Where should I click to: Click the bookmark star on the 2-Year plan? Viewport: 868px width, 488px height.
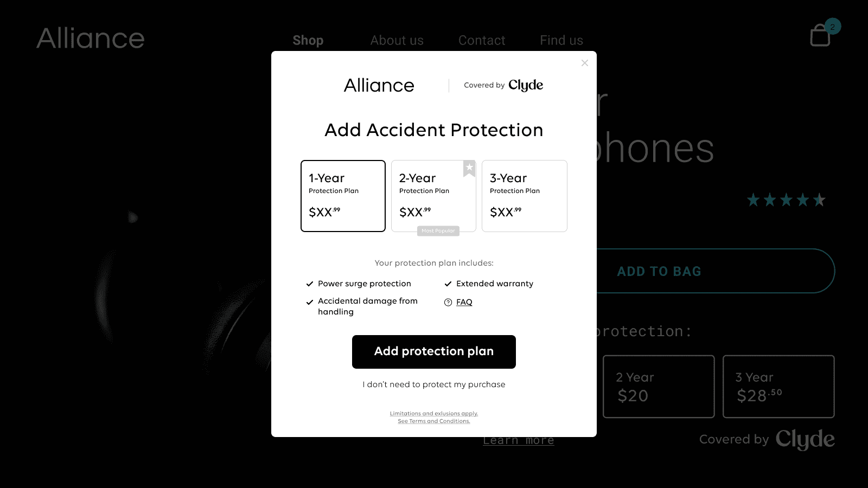pyautogui.click(x=469, y=168)
